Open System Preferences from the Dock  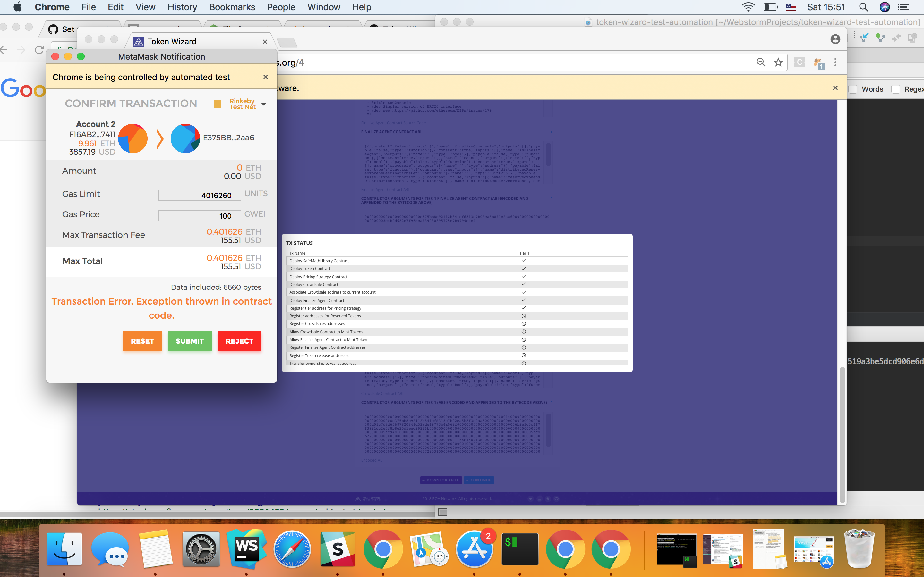(201, 549)
